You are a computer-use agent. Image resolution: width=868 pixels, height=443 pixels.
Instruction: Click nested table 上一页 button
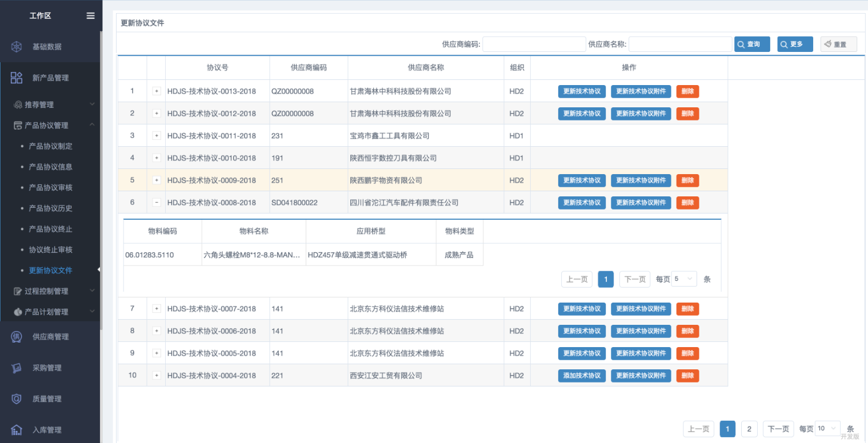pyautogui.click(x=577, y=279)
